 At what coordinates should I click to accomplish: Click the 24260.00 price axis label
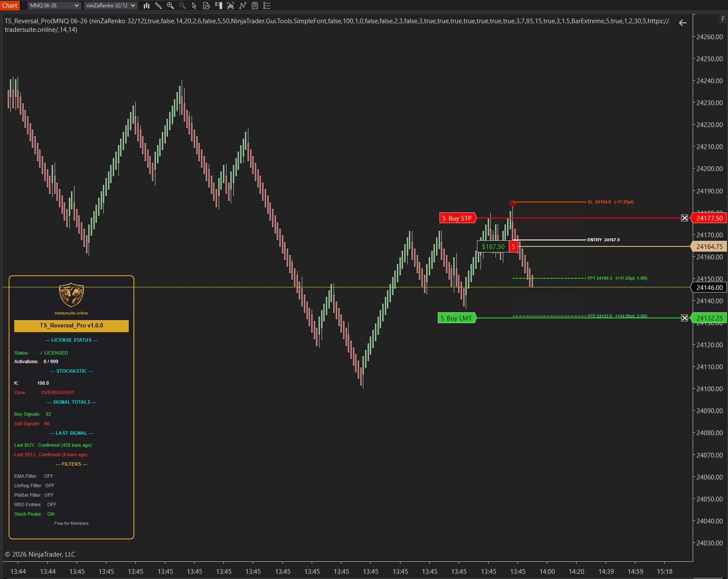pyautogui.click(x=709, y=37)
